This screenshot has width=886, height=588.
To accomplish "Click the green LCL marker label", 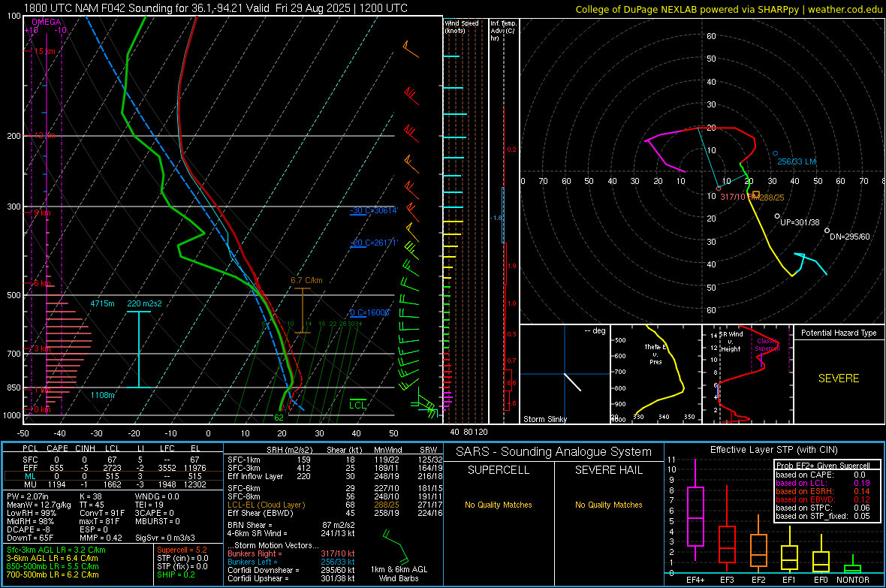I will [357, 405].
